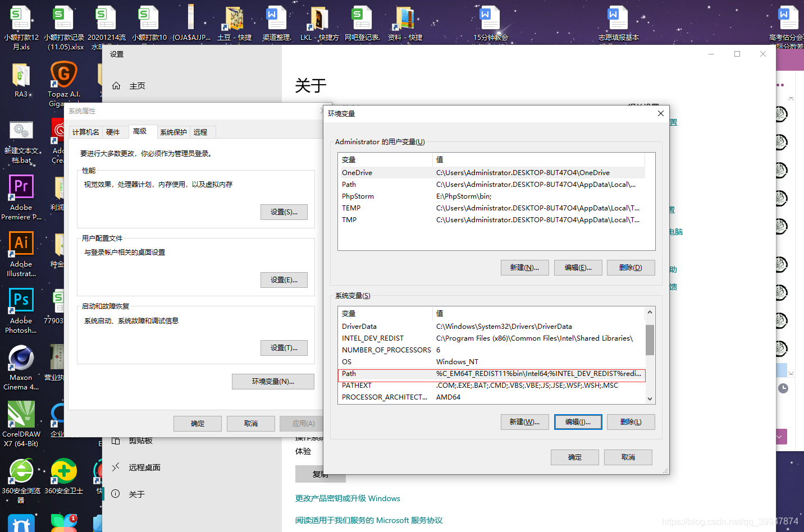Select the 土豆 shortcut folder icon

[235, 24]
